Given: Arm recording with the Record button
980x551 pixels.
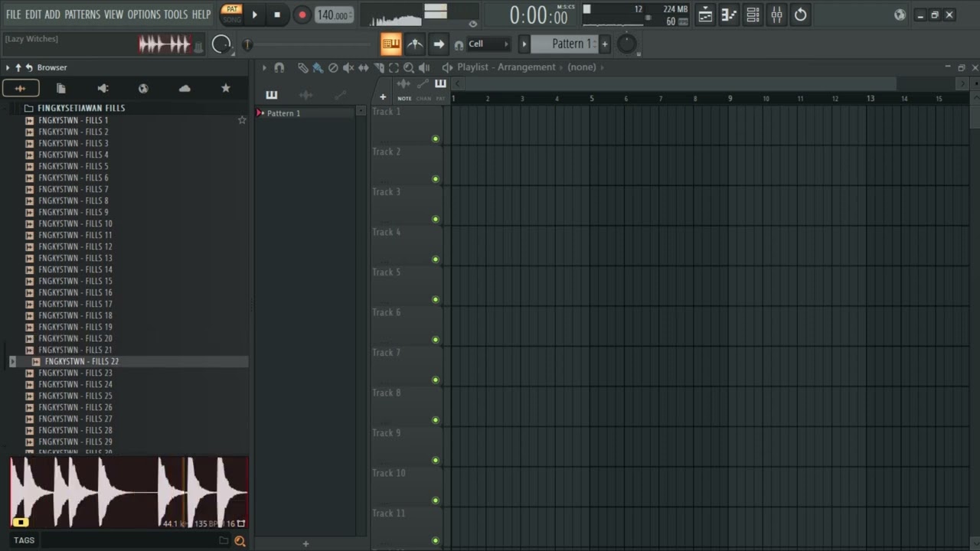Looking at the screenshot, I should pyautogui.click(x=302, y=15).
